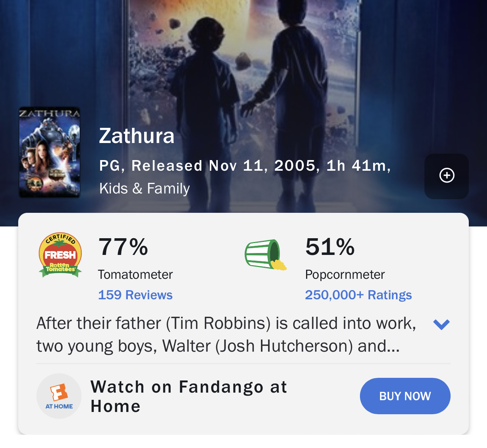Click the 77% Tomatometer score
487x448 pixels.
[x=123, y=247]
